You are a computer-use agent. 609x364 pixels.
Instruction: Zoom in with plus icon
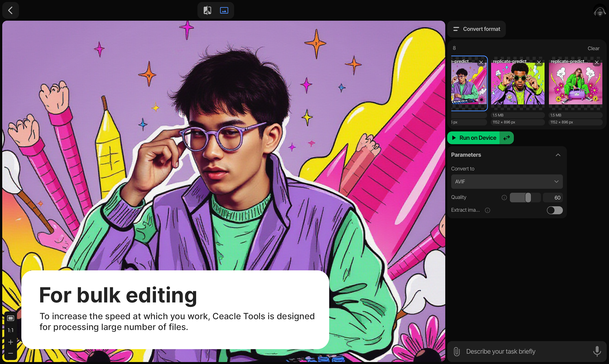tap(11, 342)
